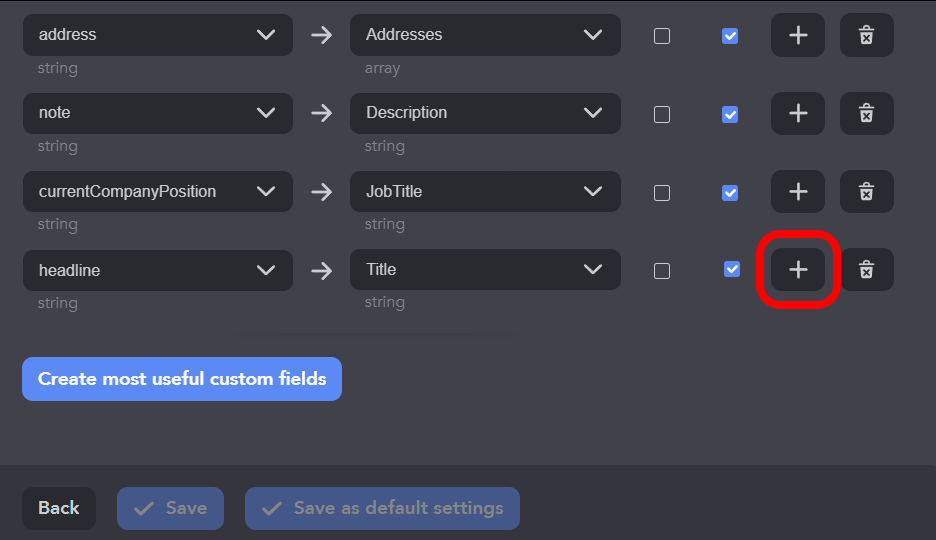The height and width of the screenshot is (540, 936).
Task: Click the plus icon in the currentCompanyPosition row
Action: point(797,191)
